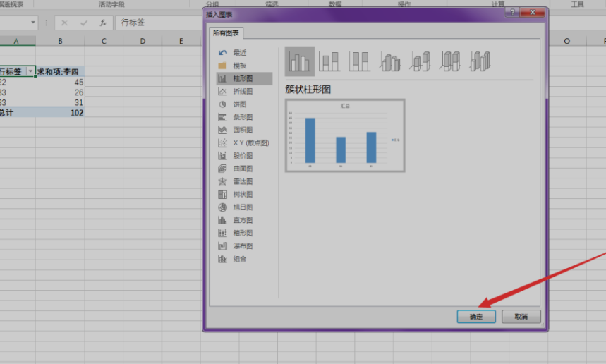
Task: Choose 股价图 stock chart category
Action: coord(244,156)
